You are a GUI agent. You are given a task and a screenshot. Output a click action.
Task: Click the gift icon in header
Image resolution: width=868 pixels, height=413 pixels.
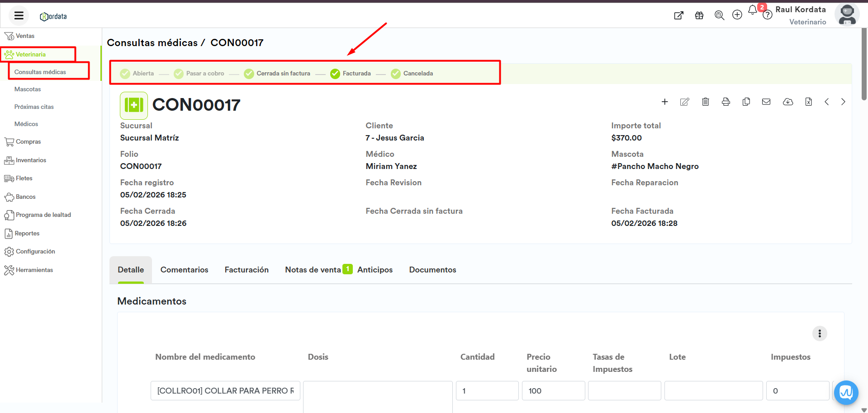click(x=699, y=15)
